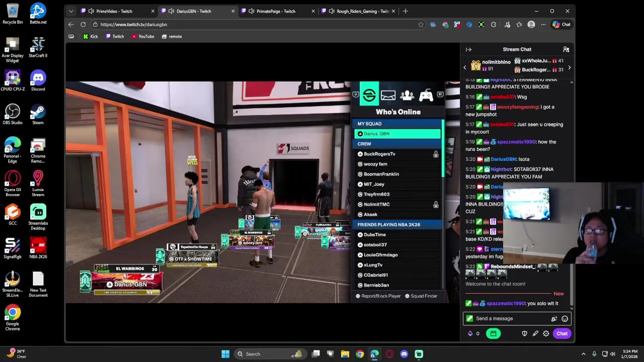Open the emote picker in chat box

[565, 319]
